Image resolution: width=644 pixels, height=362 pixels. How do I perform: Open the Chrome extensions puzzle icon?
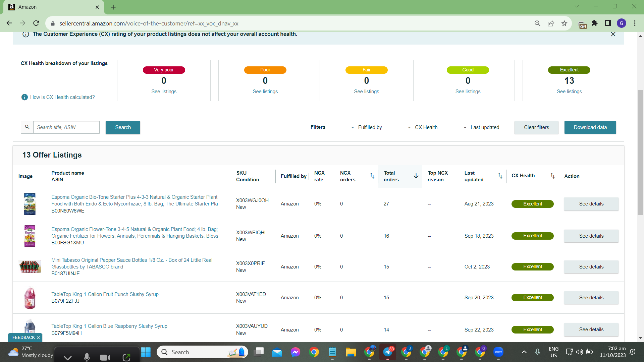594,23
